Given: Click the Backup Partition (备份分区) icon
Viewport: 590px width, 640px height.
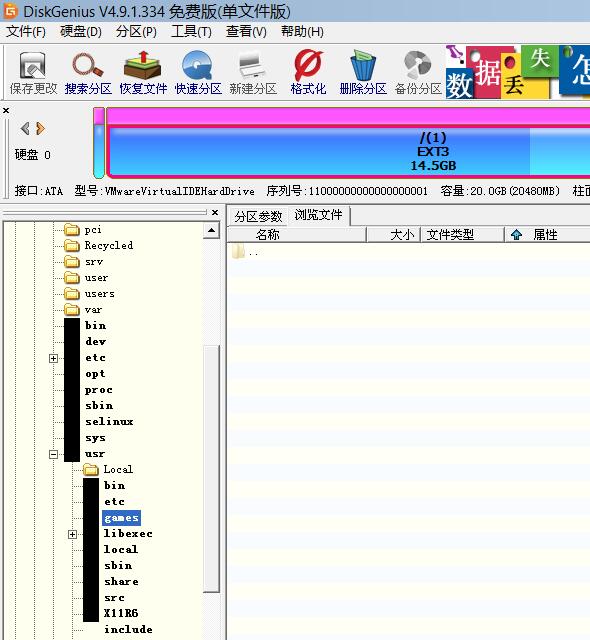Looking at the screenshot, I should click(418, 73).
